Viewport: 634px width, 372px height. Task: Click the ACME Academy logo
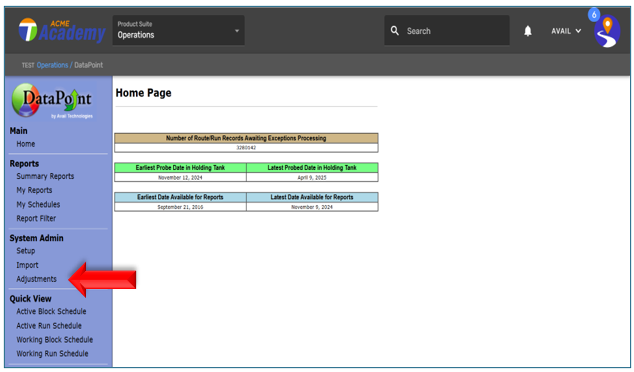[62, 30]
